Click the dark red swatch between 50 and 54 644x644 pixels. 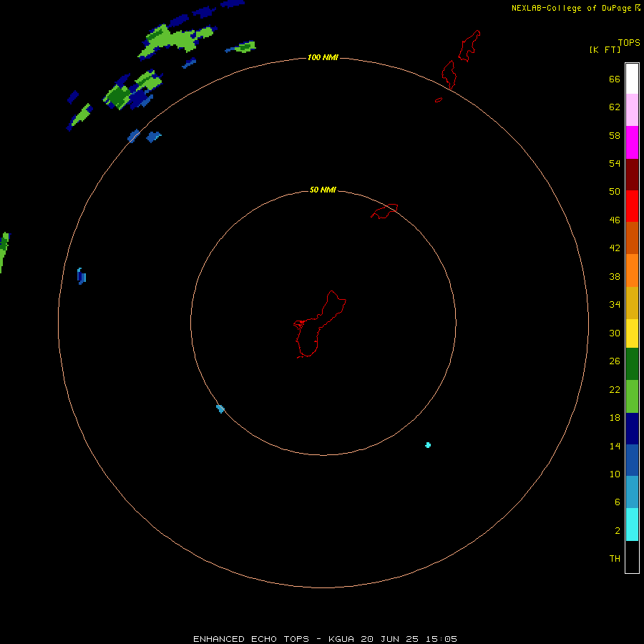pyautogui.click(x=632, y=175)
